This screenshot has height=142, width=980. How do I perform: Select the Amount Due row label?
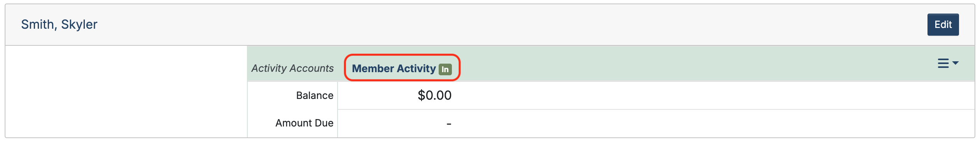(x=304, y=123)
